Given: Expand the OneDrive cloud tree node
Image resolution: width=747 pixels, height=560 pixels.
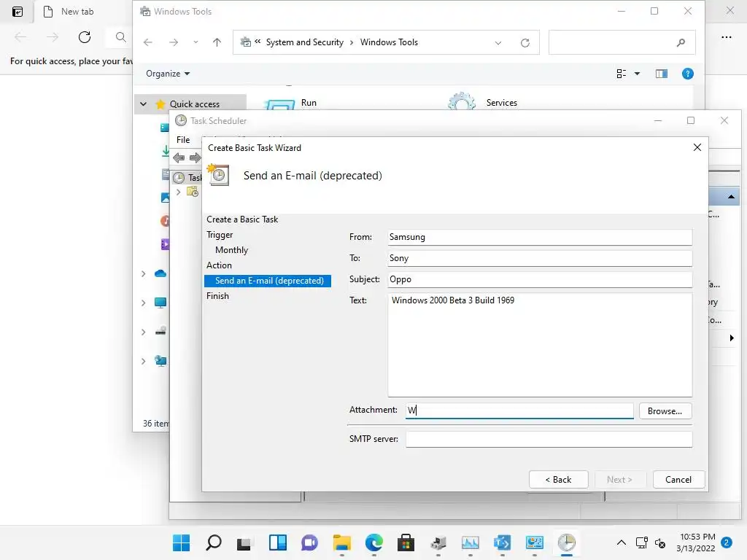Looking at the screenshot, I should (144, 274).
